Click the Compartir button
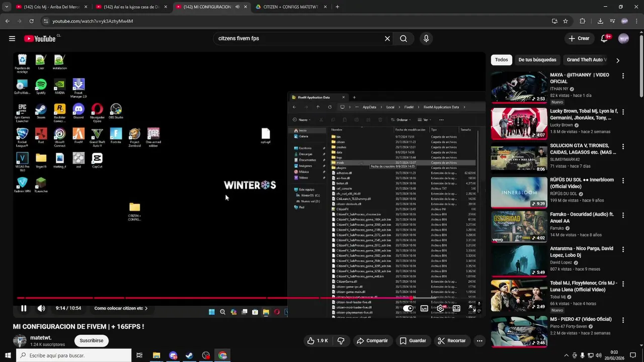This screenshot has height=362, width=644. tap(372, 340)
